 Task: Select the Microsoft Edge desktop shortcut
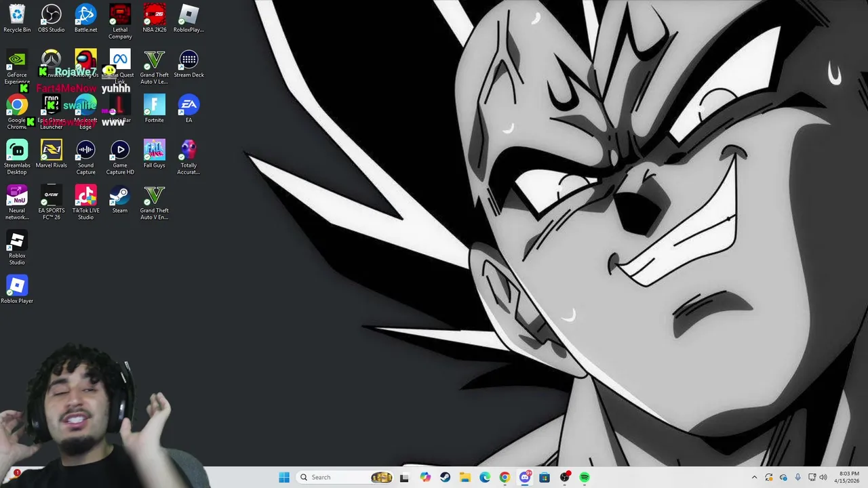(x=85, y=113)
